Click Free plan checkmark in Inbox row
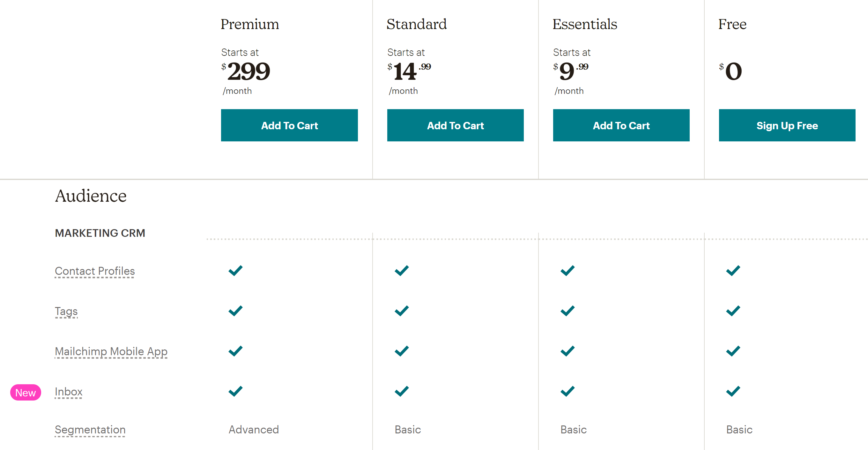 [x=733, y=391]
